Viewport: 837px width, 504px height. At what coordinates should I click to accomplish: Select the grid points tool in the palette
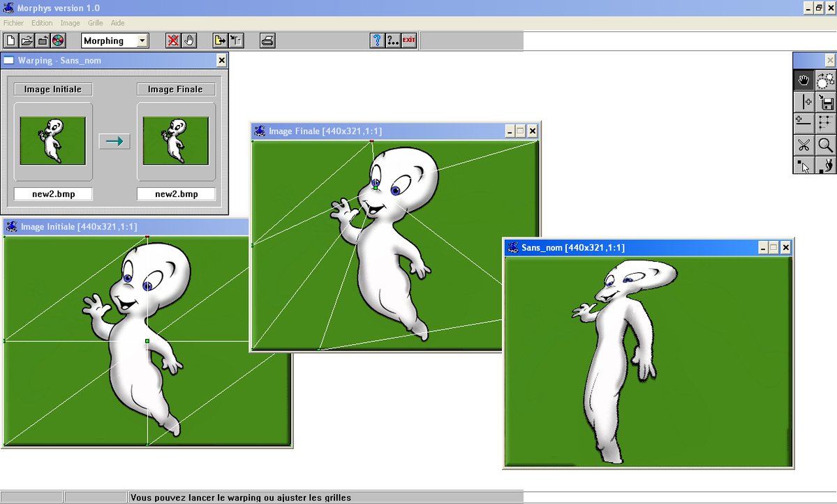(825, 123)
